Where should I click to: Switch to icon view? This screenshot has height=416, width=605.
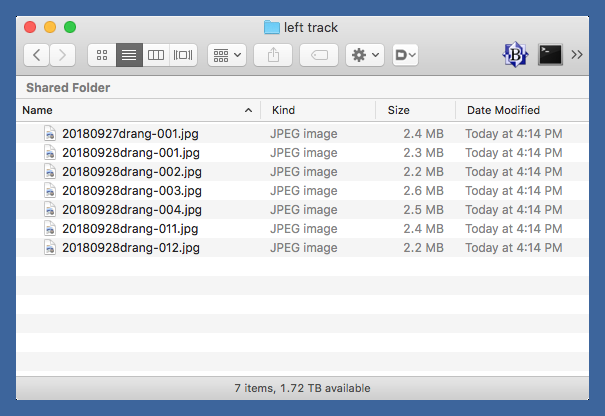click(102, 56)
